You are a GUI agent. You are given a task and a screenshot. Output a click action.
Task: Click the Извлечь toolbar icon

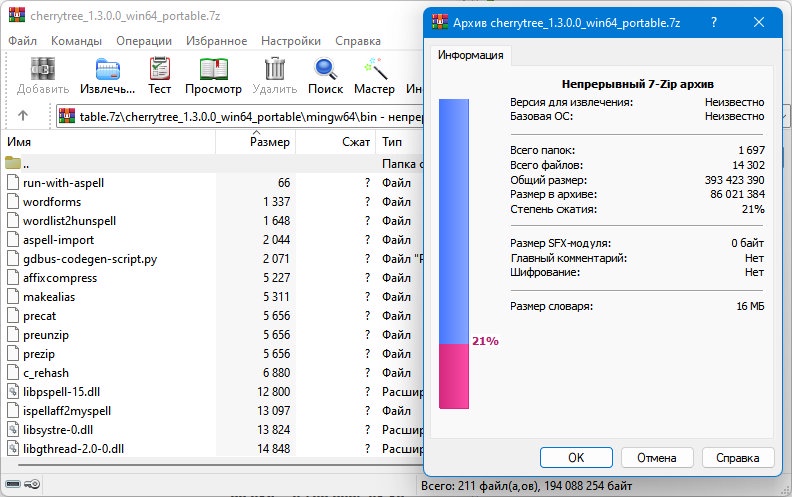click(108, 69)
